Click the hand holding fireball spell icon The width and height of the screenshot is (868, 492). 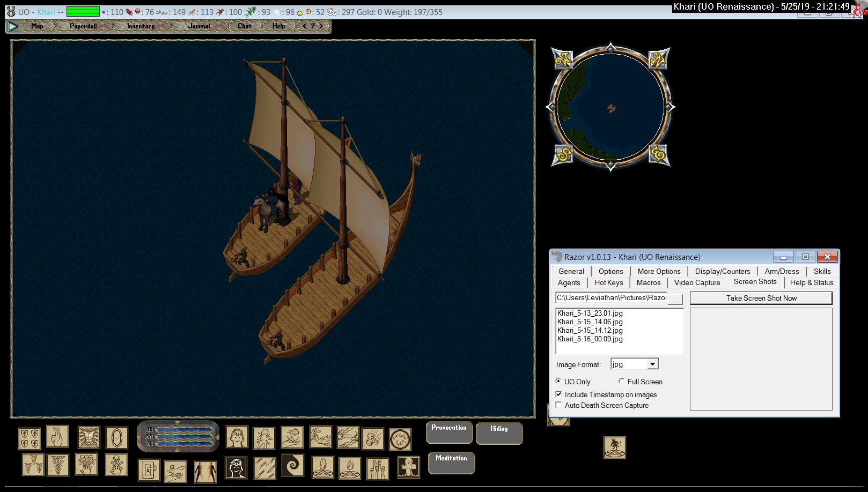tap(292, 437)
